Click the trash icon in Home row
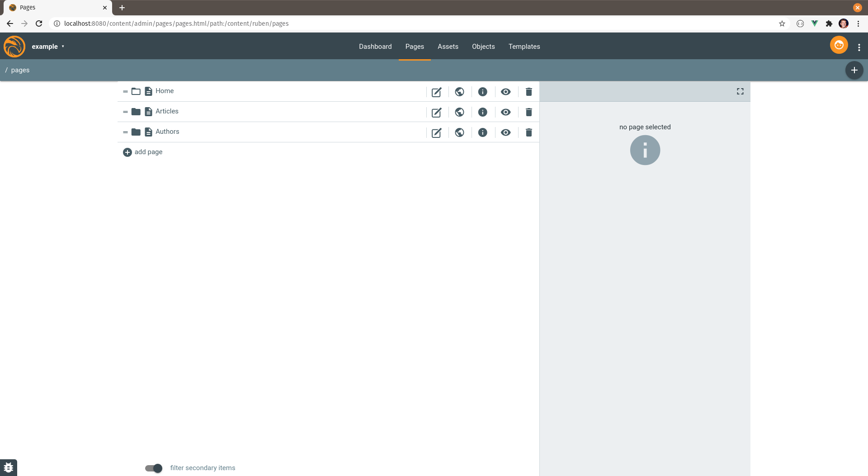Viewport: 868px width, 476px height. click(528, 92)
